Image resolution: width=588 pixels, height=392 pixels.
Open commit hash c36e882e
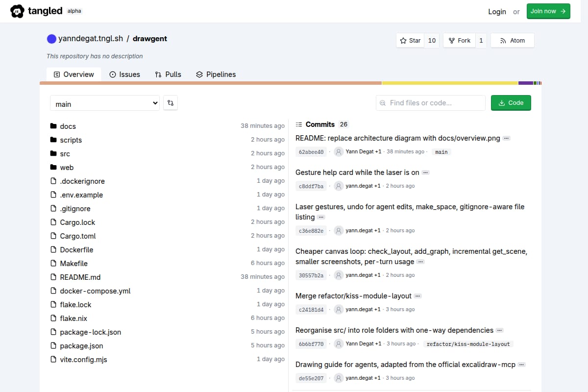point(312,231)
